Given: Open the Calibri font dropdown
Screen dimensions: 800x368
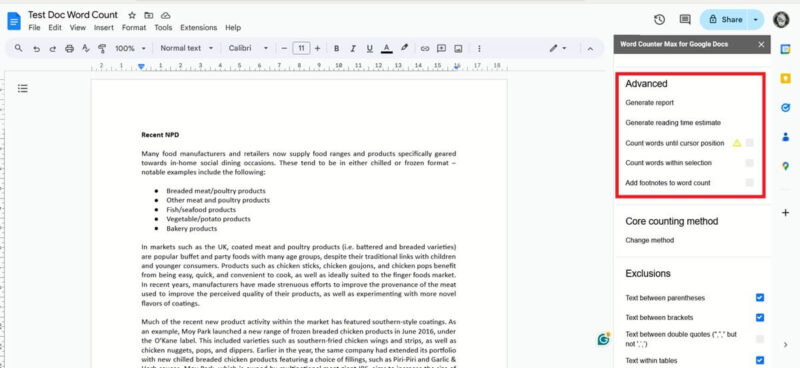Looking at the screenshot, I should (x=248, y=48).
